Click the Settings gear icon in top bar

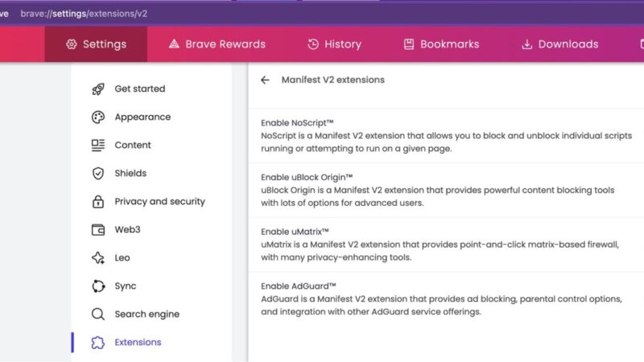point(72,44)
